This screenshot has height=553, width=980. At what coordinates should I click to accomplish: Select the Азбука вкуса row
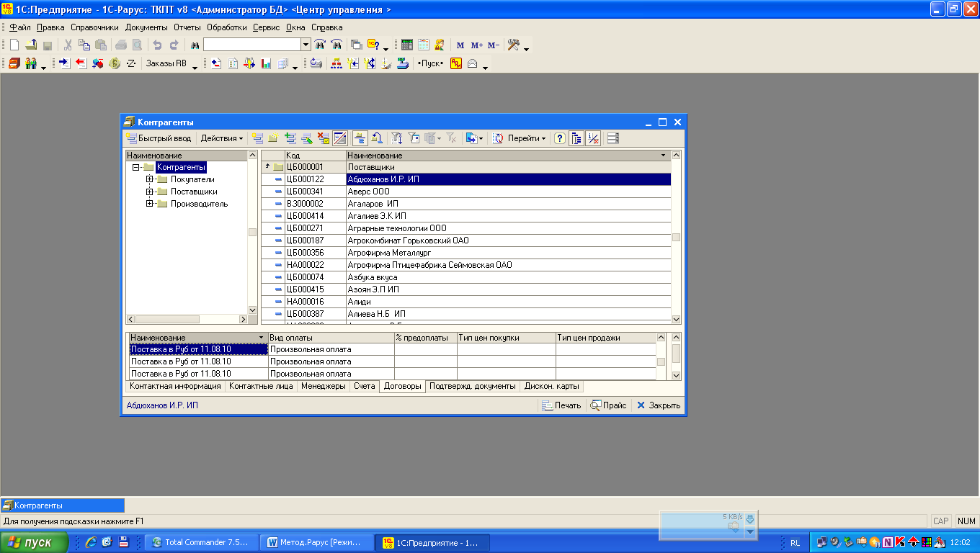(x=465, y=277)
